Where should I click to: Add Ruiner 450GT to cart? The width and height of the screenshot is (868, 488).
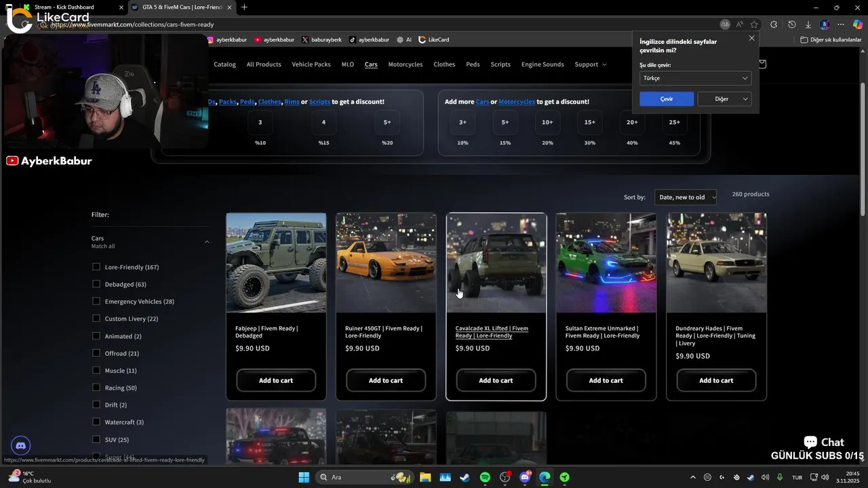386,380
